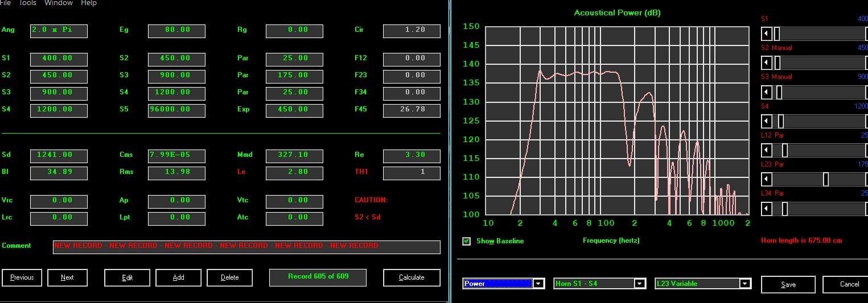The image size is (868, 303).
Task: Click the Re field showing 3.30
Action: click(x=412, y=156)
